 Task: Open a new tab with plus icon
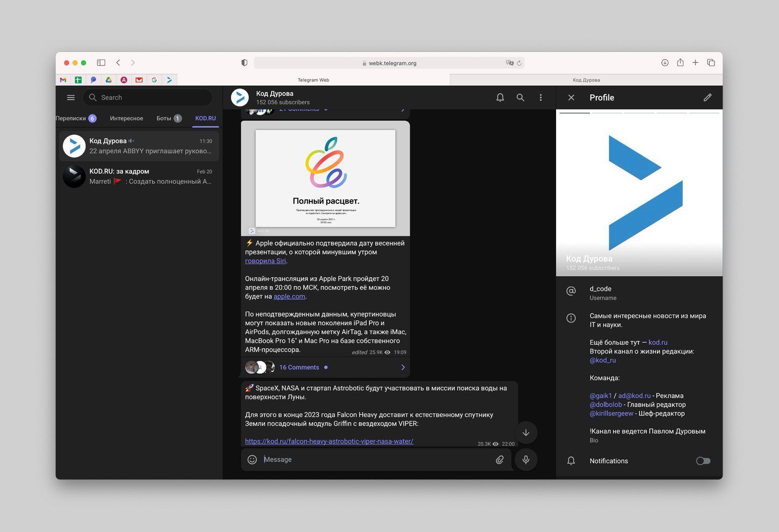pyautogui.click(x=695, y=63)
